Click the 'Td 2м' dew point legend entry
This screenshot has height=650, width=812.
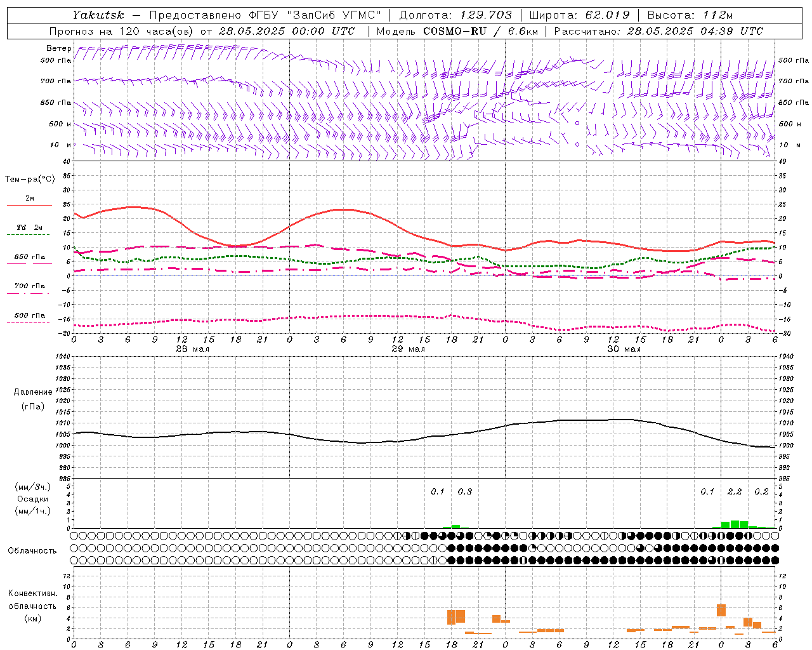coord(30,227)
